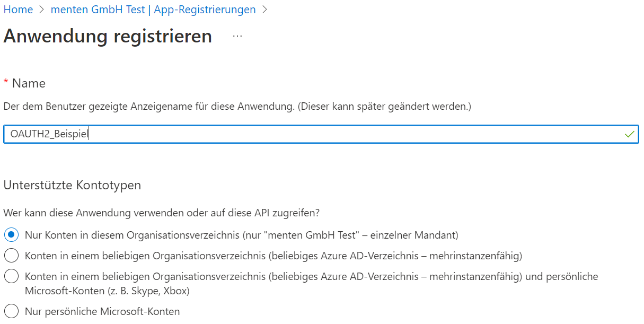Click into the Name field containing OAUTH2_Beispiel
The image size is (644, 324).
318,135
